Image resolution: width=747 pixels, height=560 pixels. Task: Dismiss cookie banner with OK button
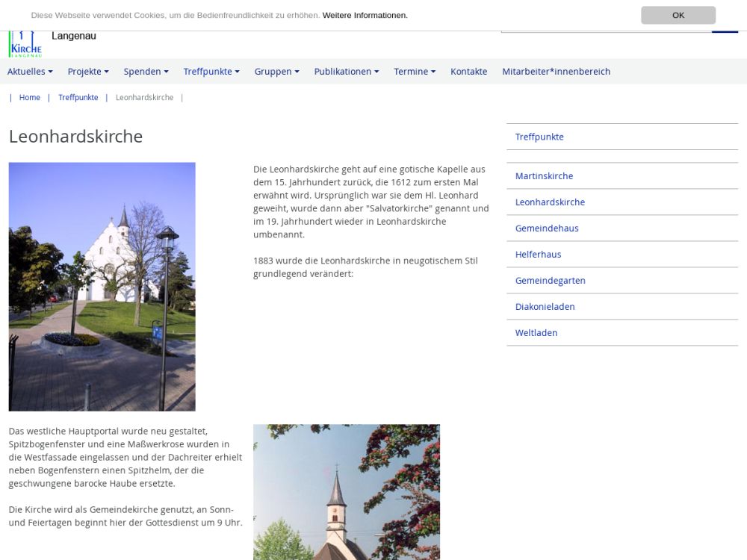(678, 15)
